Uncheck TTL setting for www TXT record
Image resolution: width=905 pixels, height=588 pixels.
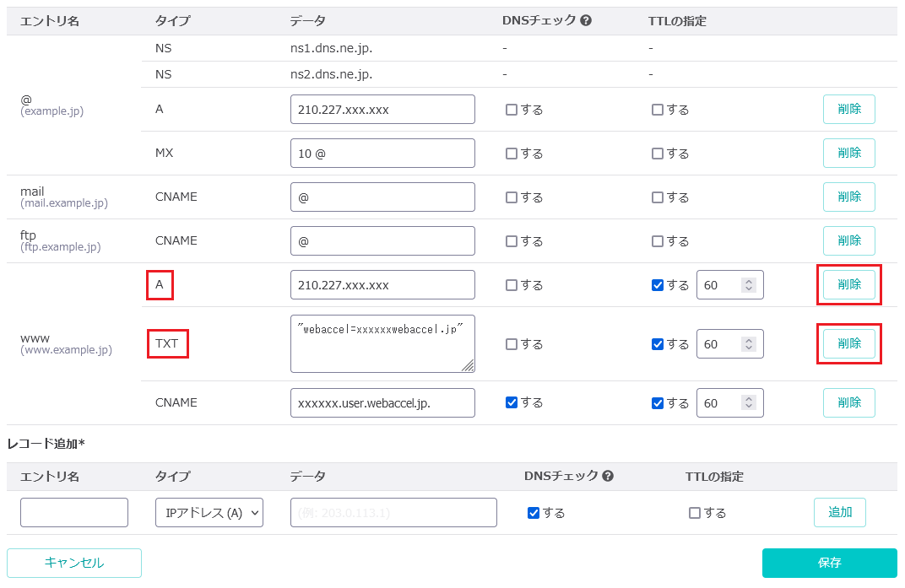pyautogui.click(x=658, y=344)
